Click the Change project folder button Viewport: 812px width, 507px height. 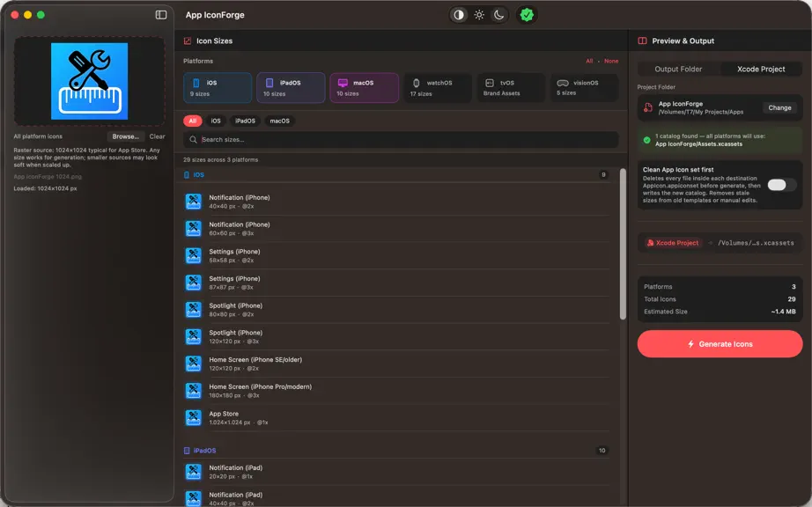[779, 107]
